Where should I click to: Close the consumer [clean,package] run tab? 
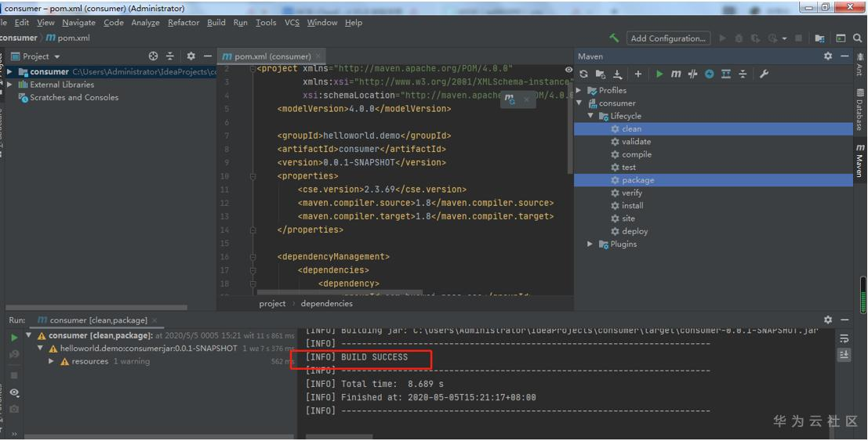(x=154, y=320)
